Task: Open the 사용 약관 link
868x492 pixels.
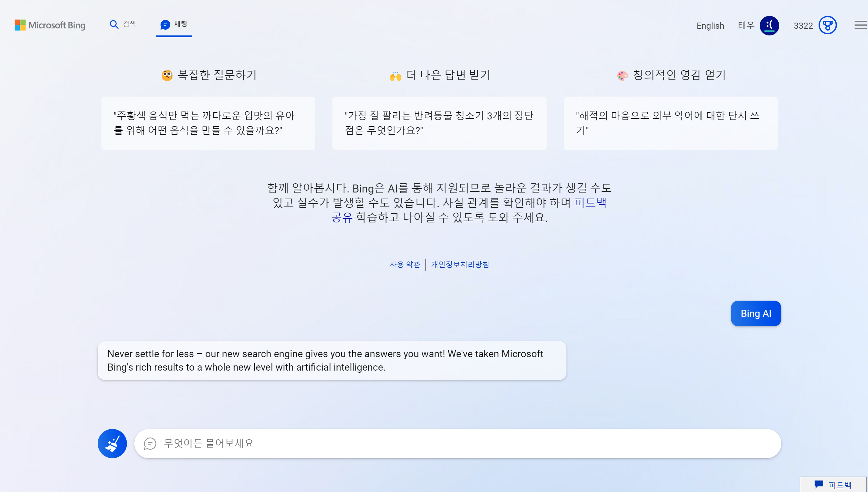Action: click(x=405, y=265)
